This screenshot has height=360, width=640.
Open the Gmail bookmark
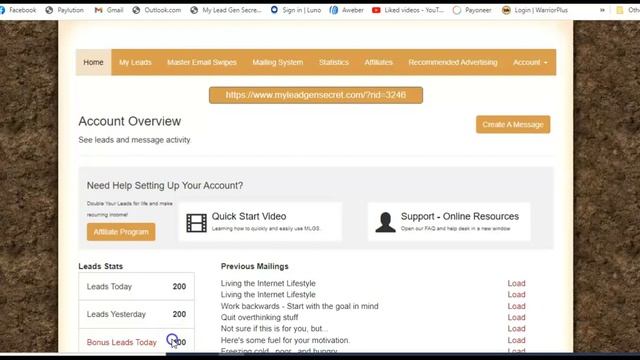pyautogui.click(x=109, y=10)
